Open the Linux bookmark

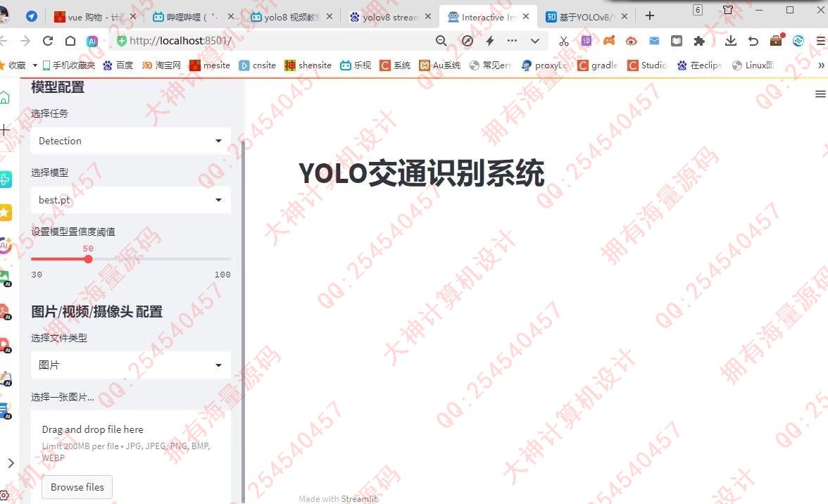coord(753,65)
